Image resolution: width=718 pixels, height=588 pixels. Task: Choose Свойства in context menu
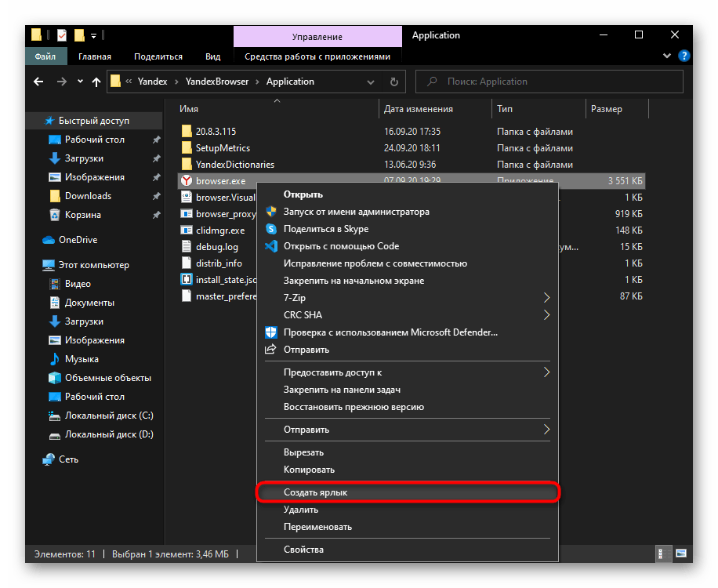(408, 550)
